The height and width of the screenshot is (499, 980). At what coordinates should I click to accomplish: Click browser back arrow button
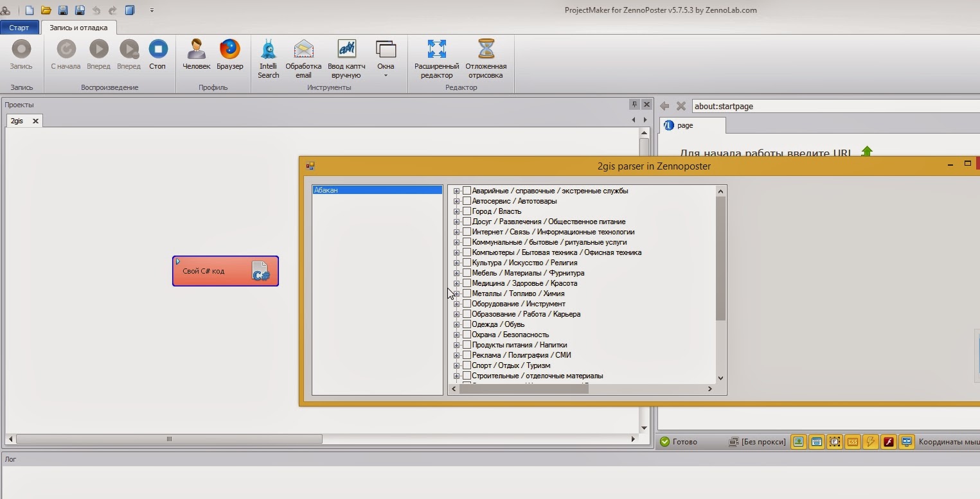click(x=664, y=106)
